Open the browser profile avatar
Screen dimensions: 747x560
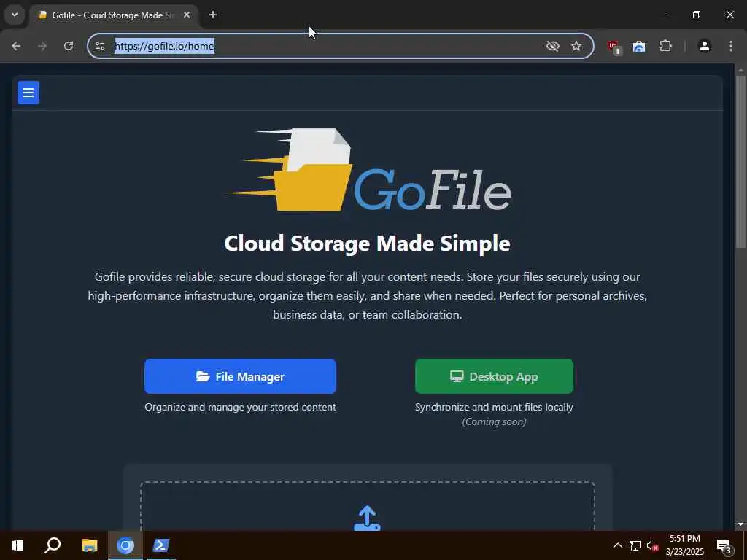705,46
